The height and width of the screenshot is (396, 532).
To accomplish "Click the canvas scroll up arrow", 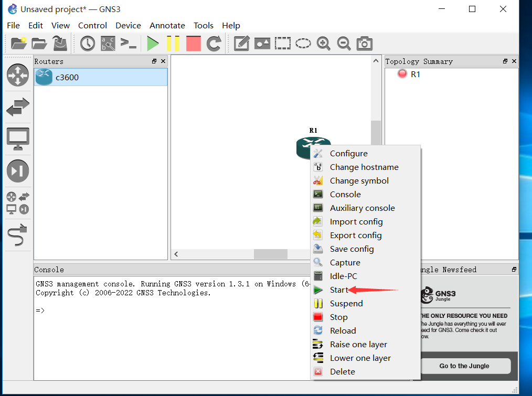I will (376, 61).
